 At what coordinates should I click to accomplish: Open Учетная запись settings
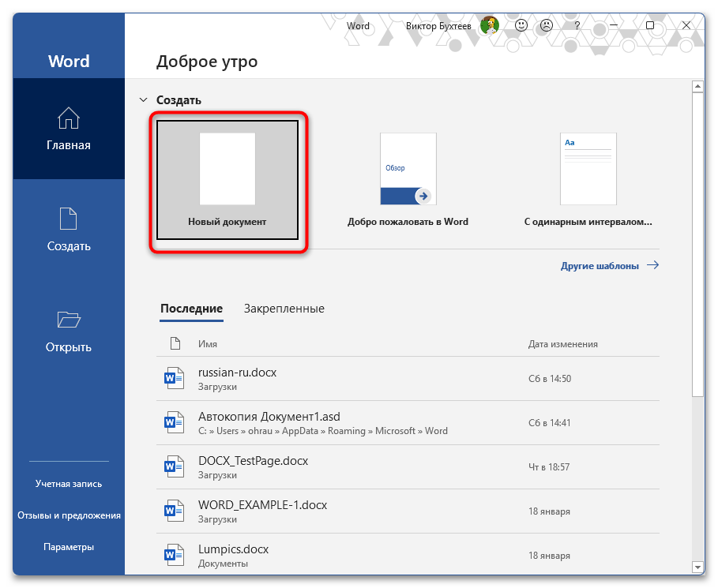(x=69, y=483)
